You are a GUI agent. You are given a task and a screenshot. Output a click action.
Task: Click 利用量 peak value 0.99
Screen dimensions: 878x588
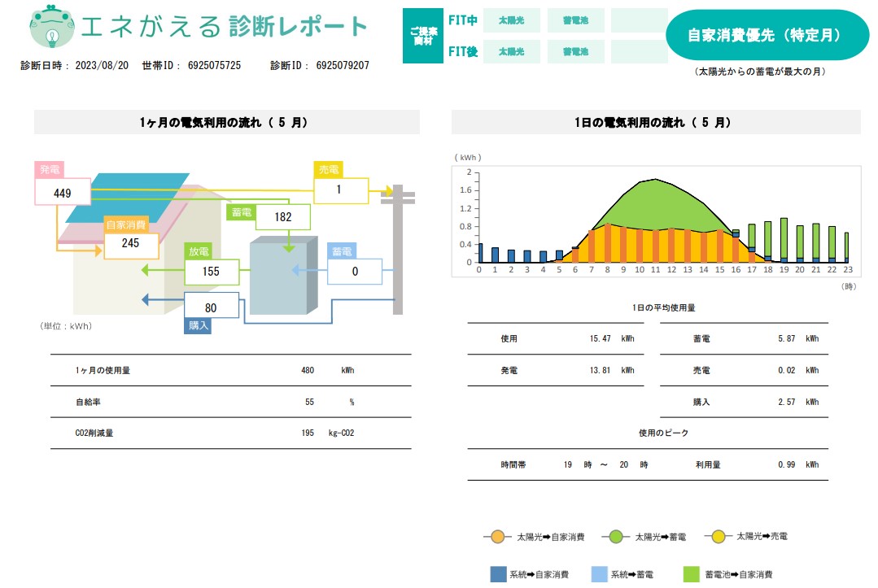tap(787, 464)
